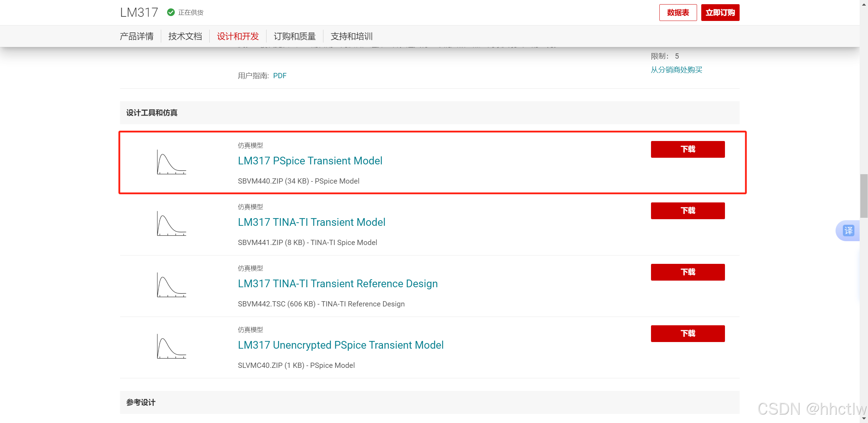Download the LM317 PSpice Transient Model
This screenshot has height=423, width=868.
[x=688, y=149]
